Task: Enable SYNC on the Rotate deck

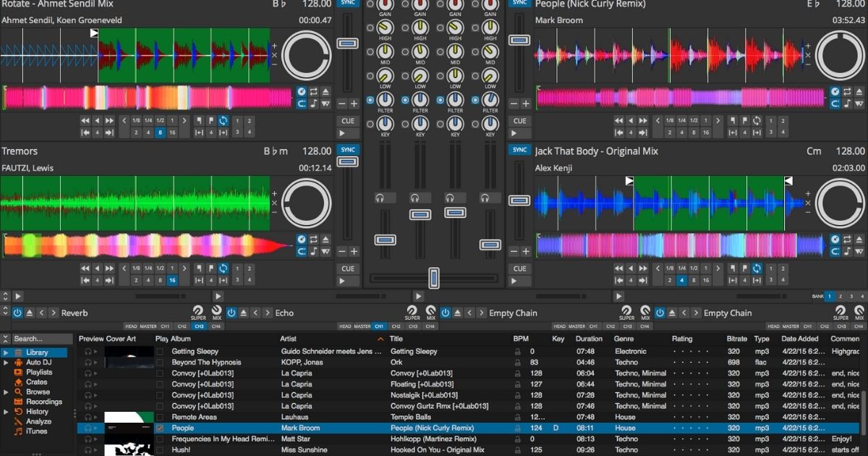Action: [x=348, y=4]
